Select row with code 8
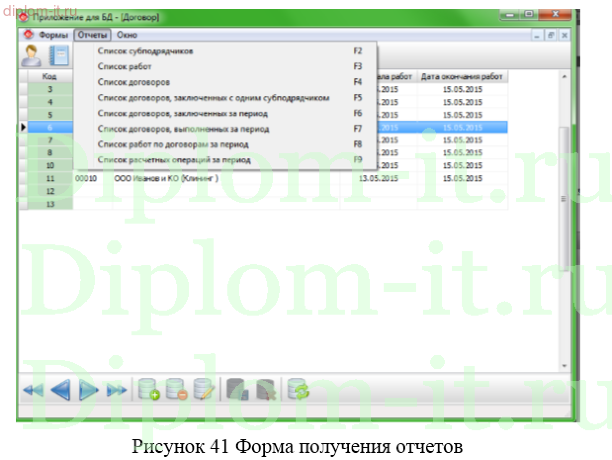Viewport: 612px width, 460px height. pos(50,153)
